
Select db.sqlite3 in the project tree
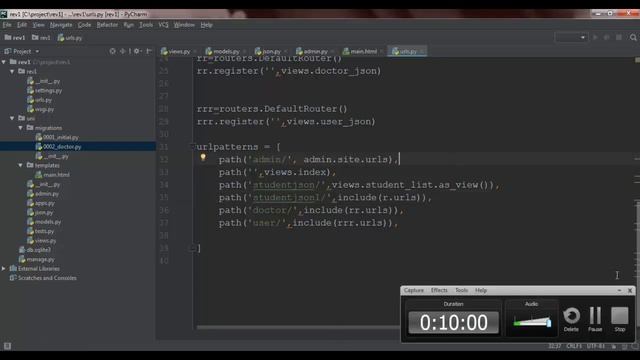[x=35, y=250]
